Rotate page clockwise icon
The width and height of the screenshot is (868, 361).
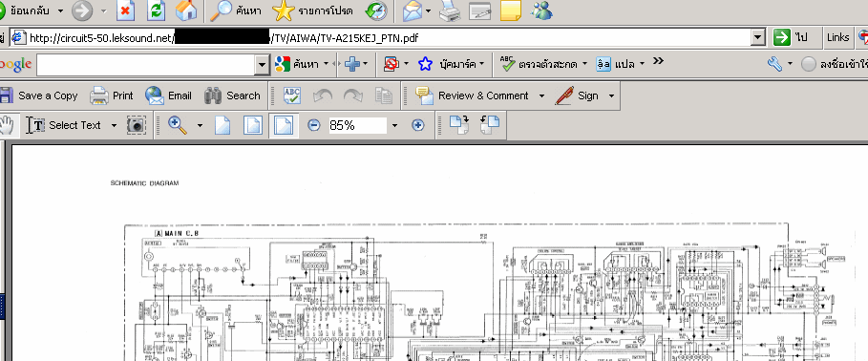pos(459,125)
